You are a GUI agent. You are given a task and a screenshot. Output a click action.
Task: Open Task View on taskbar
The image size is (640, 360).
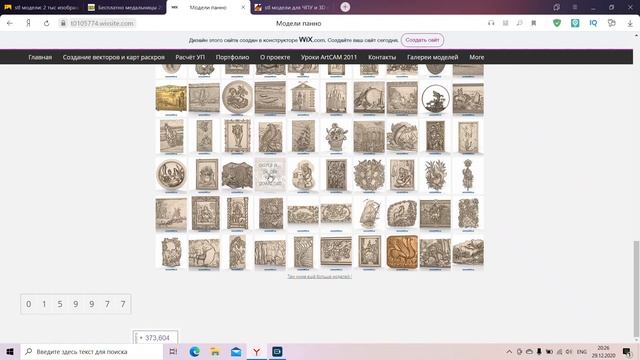coord(173,351)
